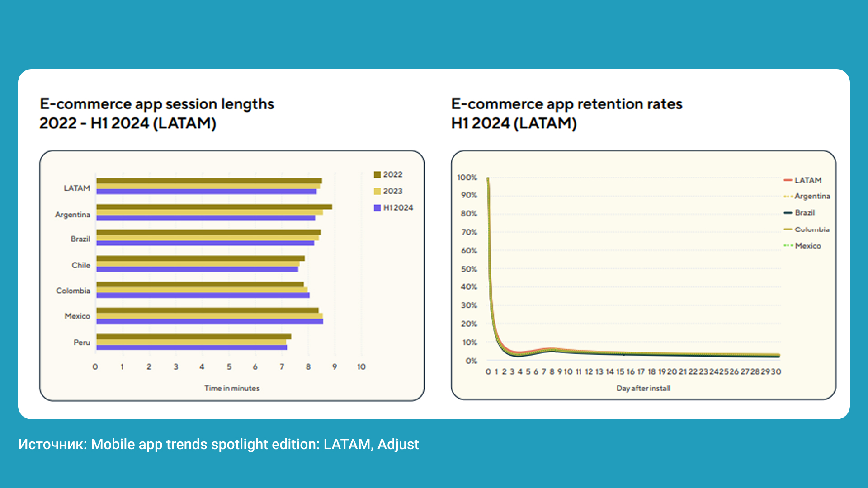
Task: Click day 30 on retention x-axis
Action: [776, 372]
